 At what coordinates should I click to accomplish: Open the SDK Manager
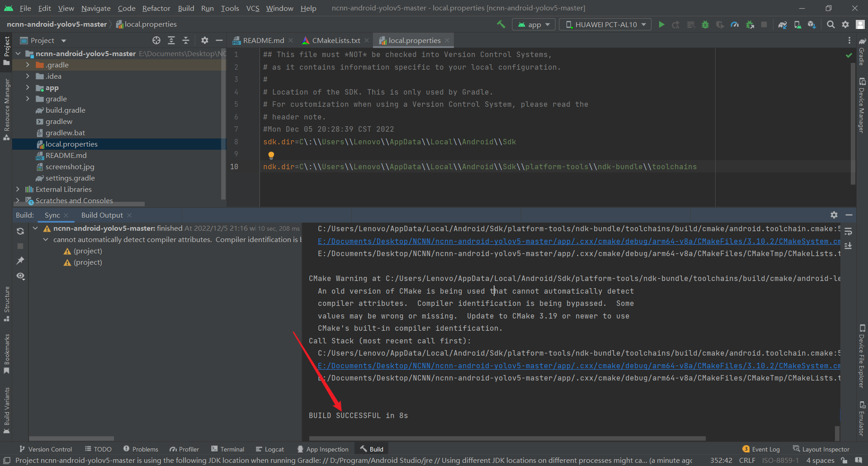pos(811,24)
